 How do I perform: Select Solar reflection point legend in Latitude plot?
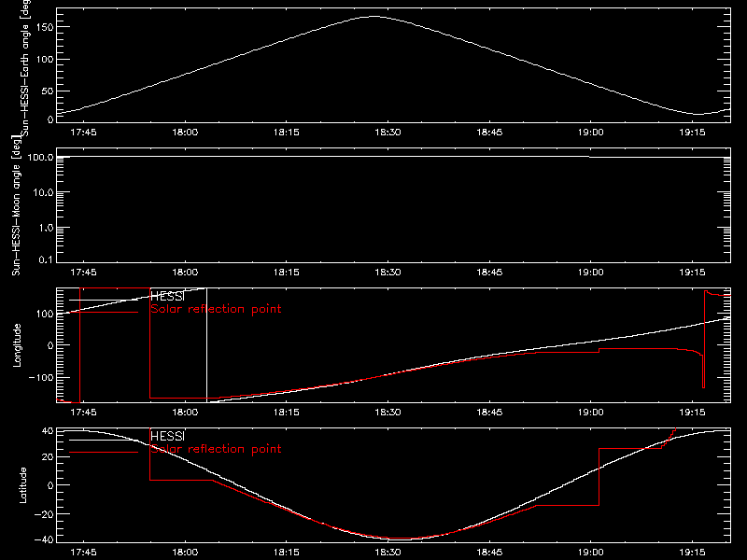tap(216, 449)
